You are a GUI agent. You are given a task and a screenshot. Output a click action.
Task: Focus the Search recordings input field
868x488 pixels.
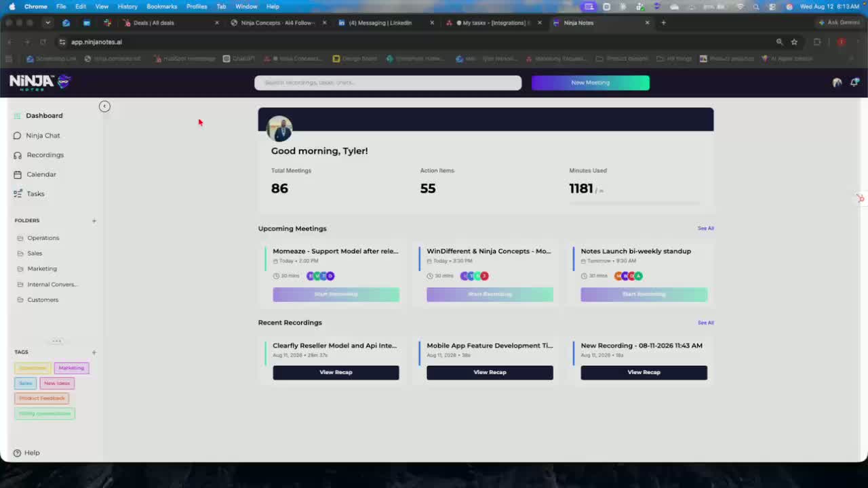(388, 83)
